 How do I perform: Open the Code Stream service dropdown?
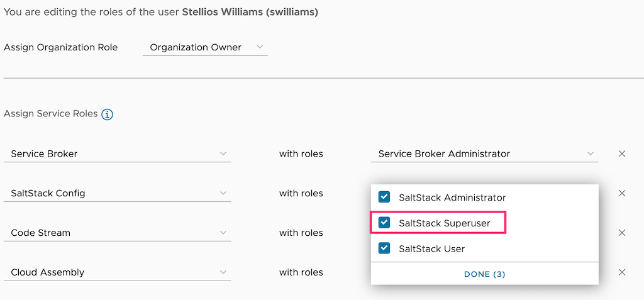pyautogui.click(x=118, y=233)
